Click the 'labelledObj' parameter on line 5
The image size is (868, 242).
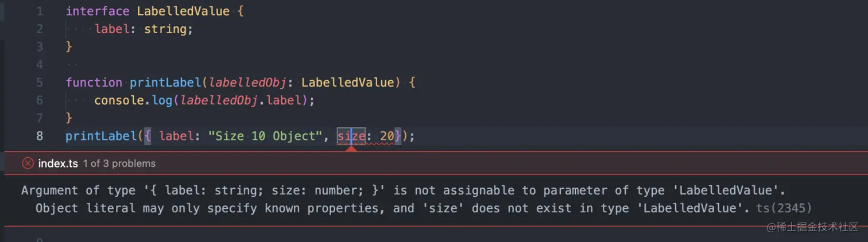(247, 82)
